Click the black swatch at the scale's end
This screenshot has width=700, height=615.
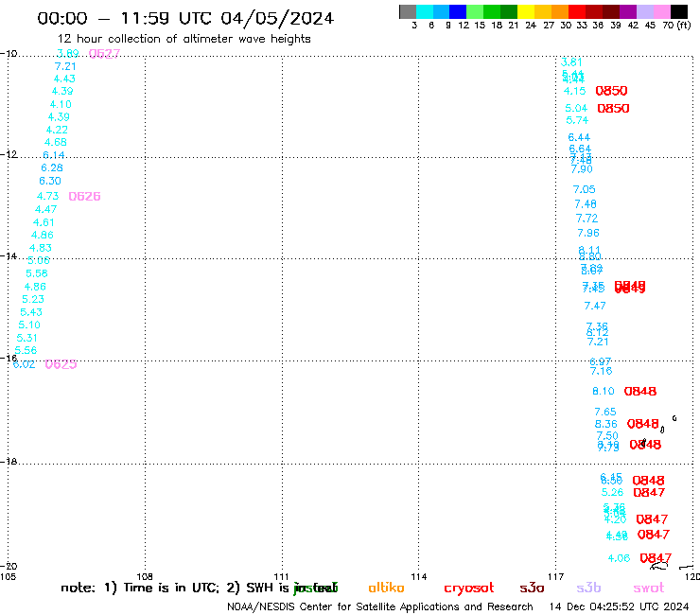click(679, 11)
